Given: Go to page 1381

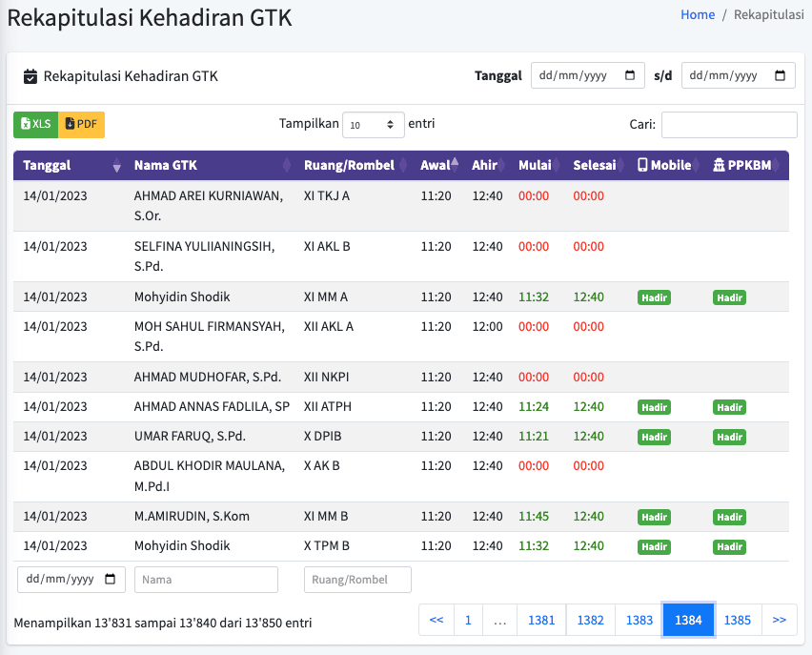Looking at the screenshot, I should [x=541, y=620].
